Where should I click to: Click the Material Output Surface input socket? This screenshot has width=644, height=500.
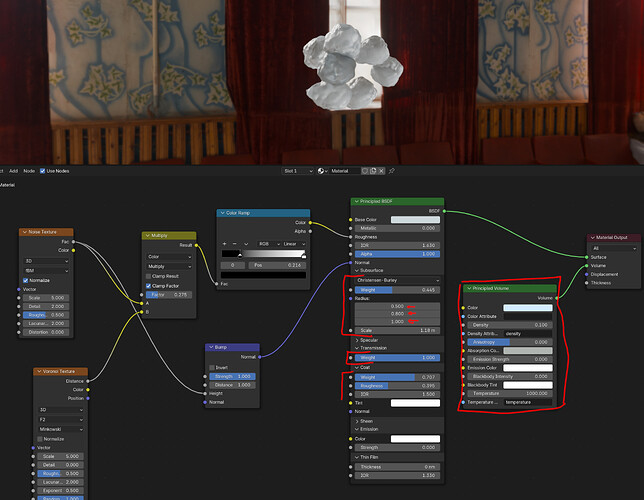(x=586, y=257)
